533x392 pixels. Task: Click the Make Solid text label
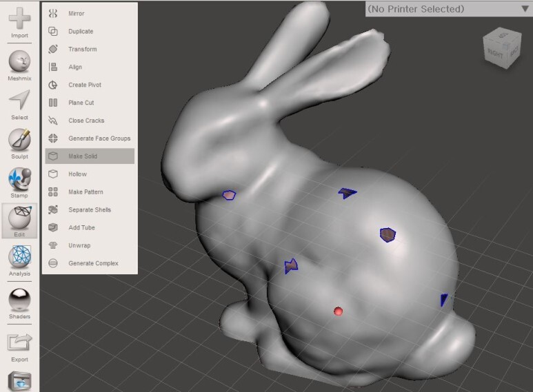pos(83,156)
